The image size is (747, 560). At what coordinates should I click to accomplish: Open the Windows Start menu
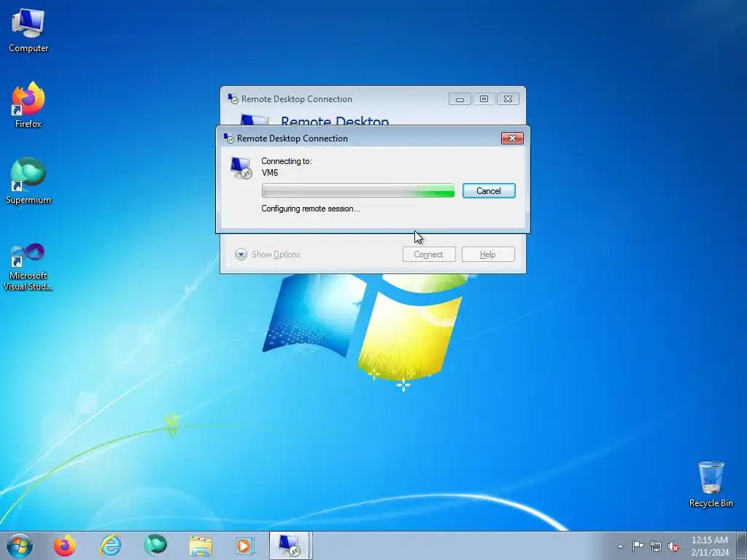(x=20, y=545)
